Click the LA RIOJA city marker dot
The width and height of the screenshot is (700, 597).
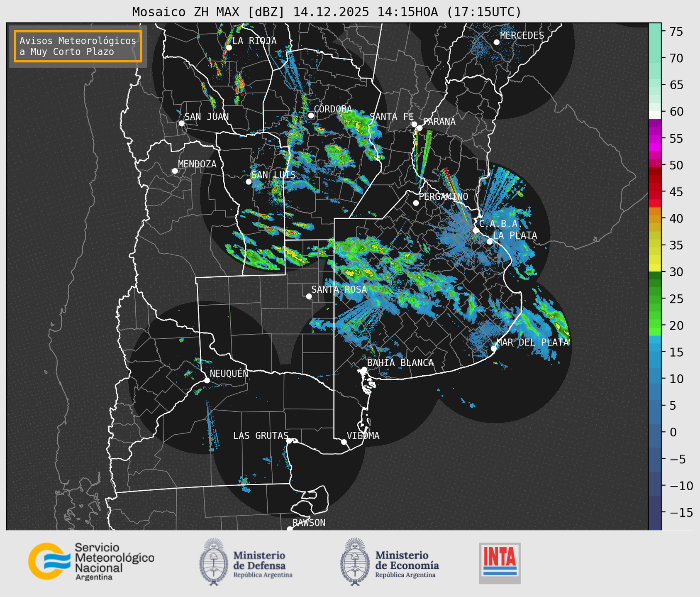click(229, 48)
